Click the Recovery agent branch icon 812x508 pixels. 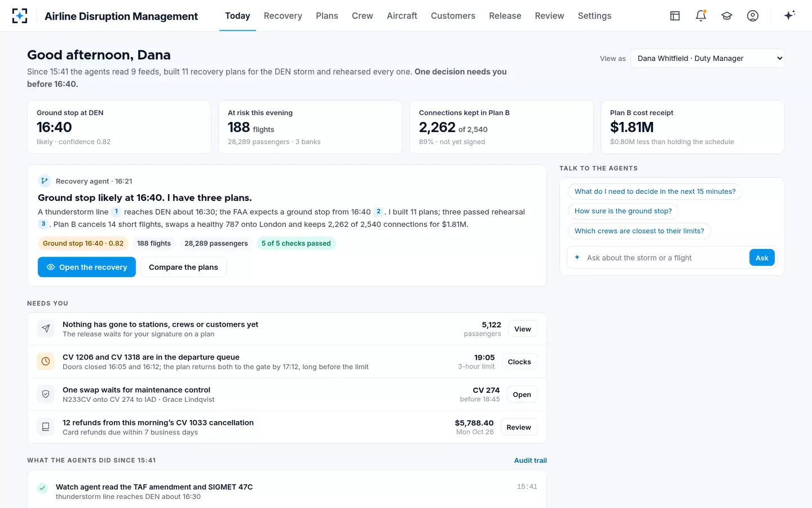[45, 181]
